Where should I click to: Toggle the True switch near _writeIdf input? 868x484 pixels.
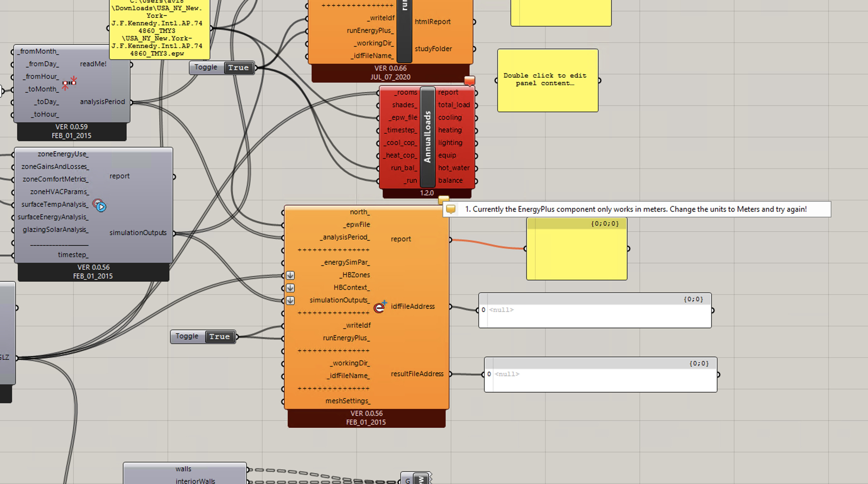pyautogui.click(x=220, y=337)
